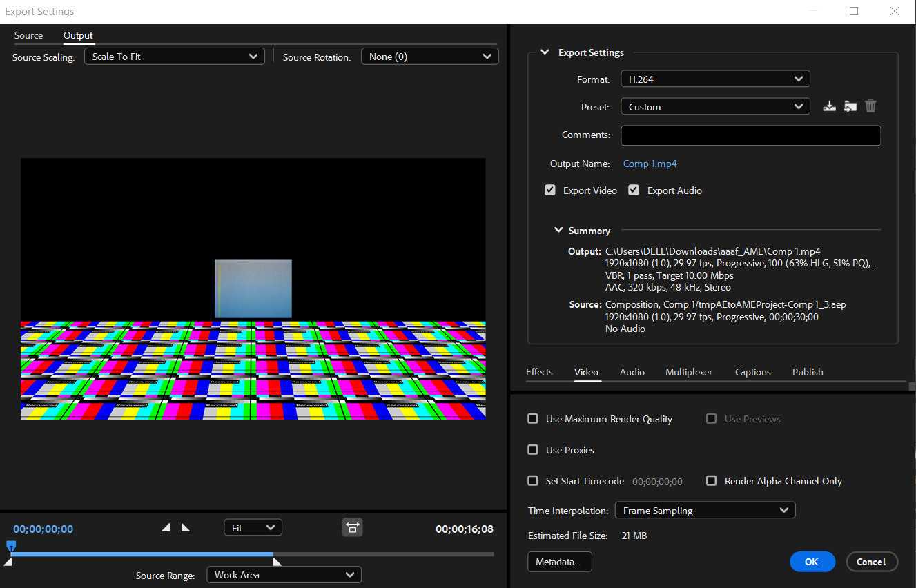This screenshot has height=588, width=916.
Task: Click the Set Out Point triangle
Action: coord(185,528)
